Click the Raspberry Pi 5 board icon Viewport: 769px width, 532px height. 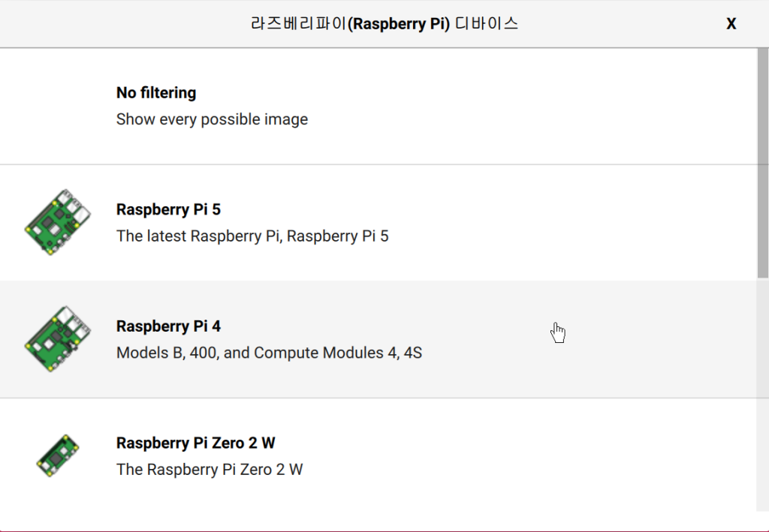click(58, 222)
